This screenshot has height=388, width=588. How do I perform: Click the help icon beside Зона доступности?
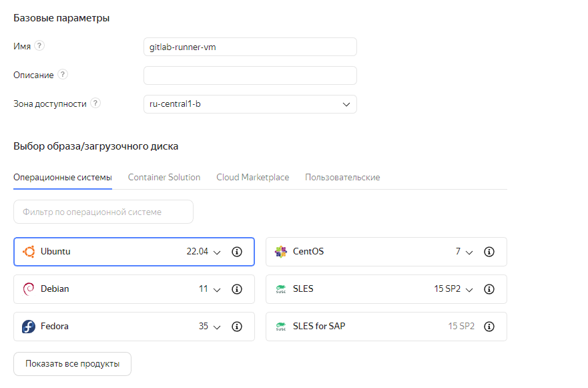96,104
